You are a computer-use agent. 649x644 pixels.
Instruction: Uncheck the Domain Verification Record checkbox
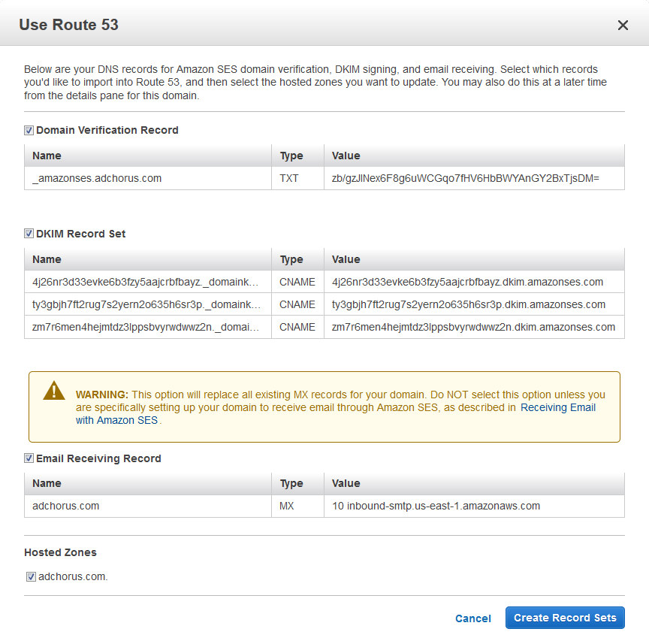29,130
